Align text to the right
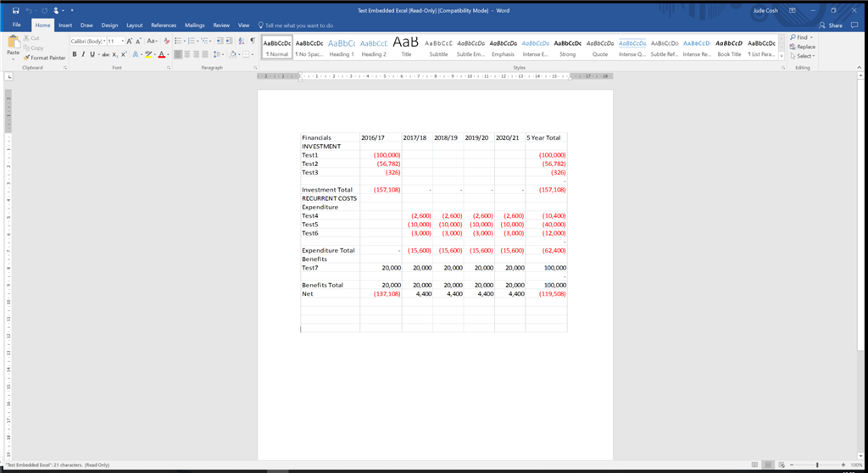Screen dimensions: 868x473 [196, 54]
